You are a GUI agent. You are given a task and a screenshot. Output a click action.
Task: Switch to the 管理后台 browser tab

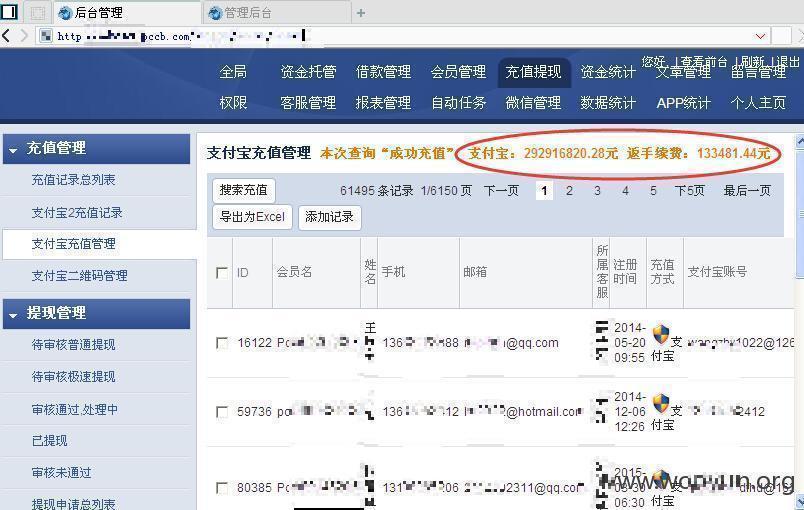277,13
